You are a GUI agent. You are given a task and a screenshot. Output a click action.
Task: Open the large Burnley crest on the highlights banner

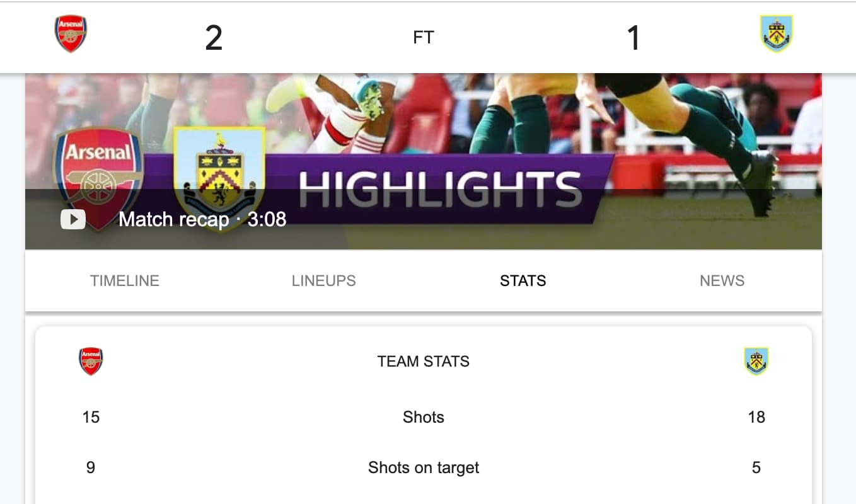[x=219, y=179]
